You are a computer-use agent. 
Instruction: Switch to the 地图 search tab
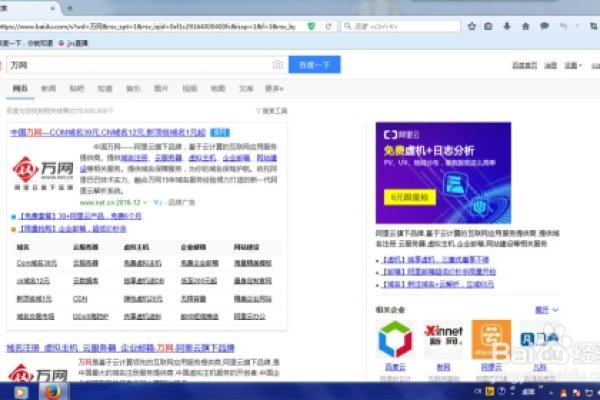coord(218,88)
